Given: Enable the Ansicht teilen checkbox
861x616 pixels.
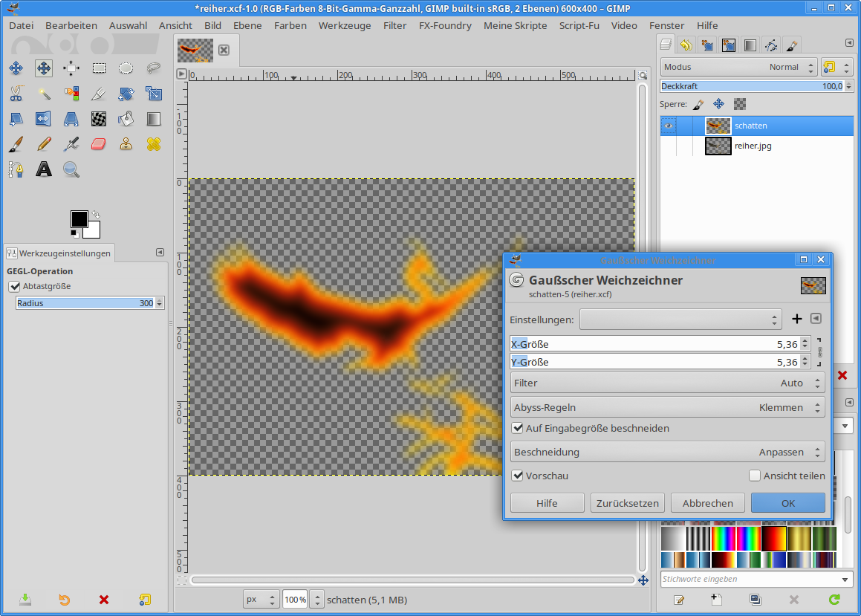Looking at the screenshot, I should click(755, 476).
